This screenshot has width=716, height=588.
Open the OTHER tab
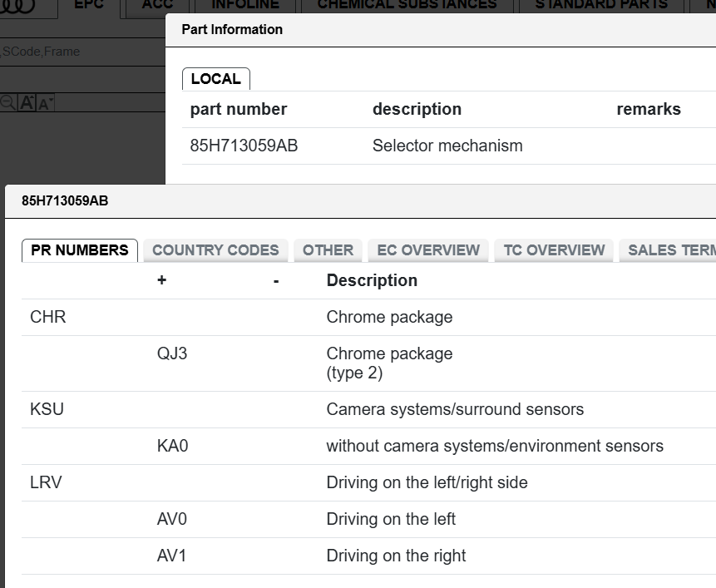coord(328,250)
